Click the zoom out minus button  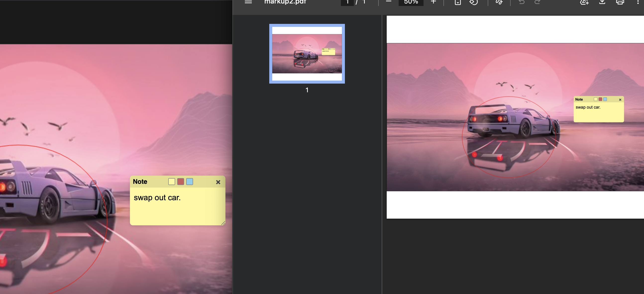point(388,1)
